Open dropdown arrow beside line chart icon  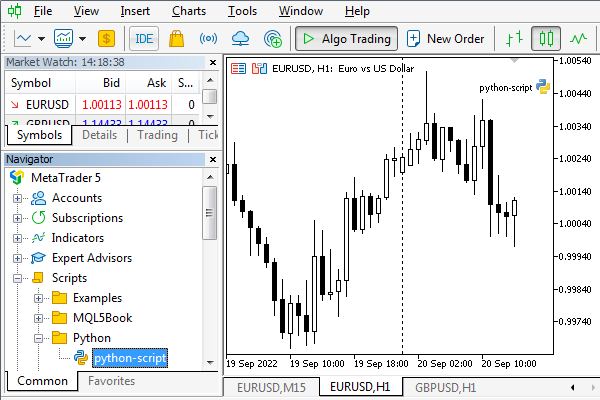pyautogui.click(x=41, y=39)
